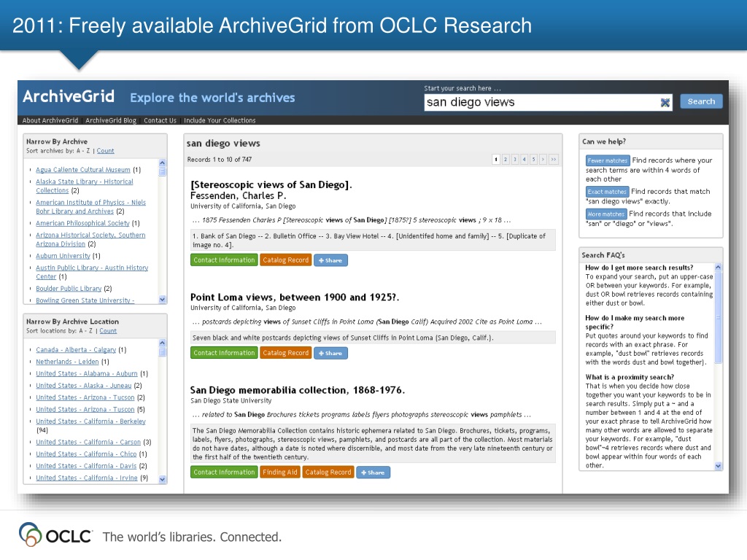The image size is (747, 560).
Task: Click last page double-arrow in pagination
Action: (553, 160)
